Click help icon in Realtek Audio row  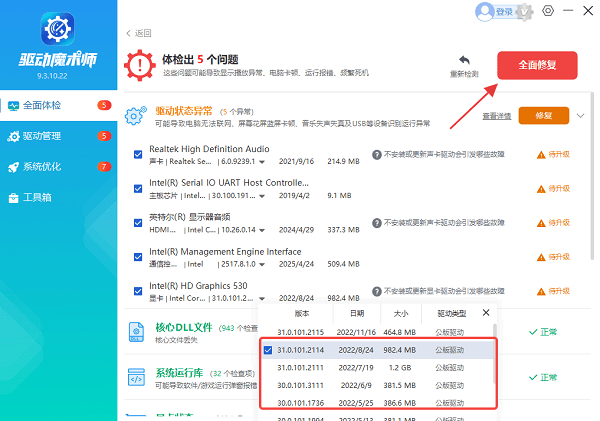(x=377, y=155)
